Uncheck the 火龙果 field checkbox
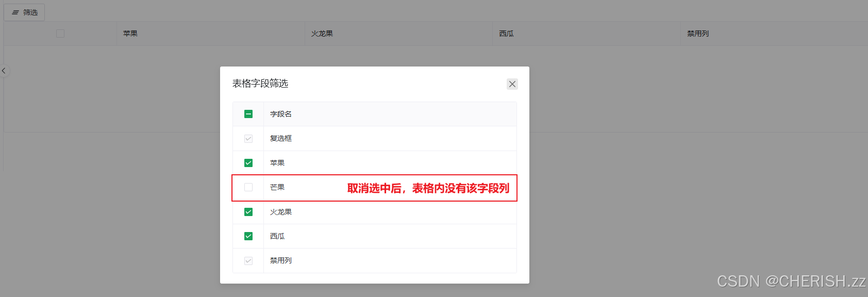The height and width of the screenshot is (297, 868). (x=248, y=212)
